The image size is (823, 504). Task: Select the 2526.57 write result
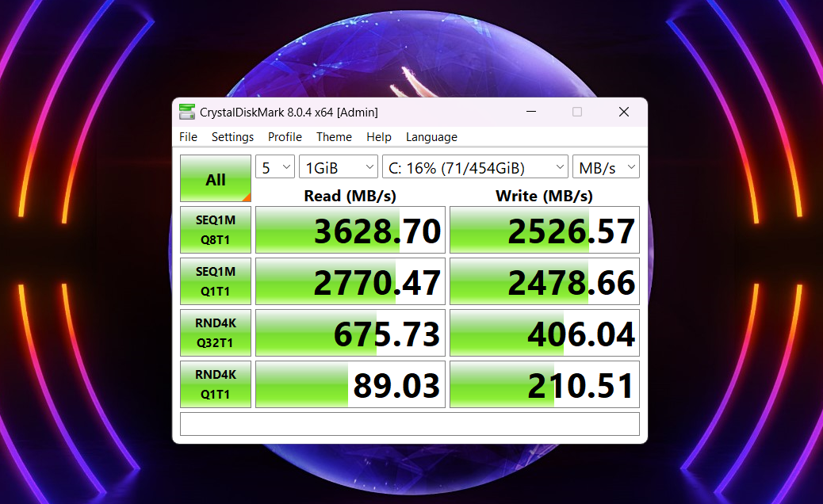click(x=545, y=230)
